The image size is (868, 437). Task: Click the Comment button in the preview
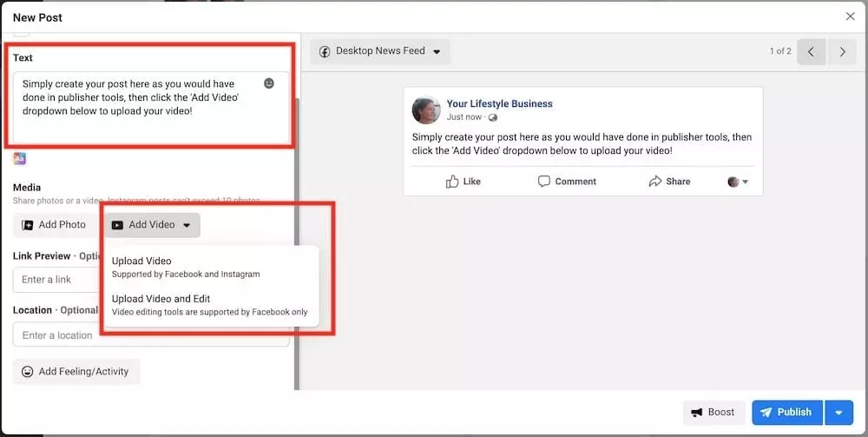coord(568,182)
